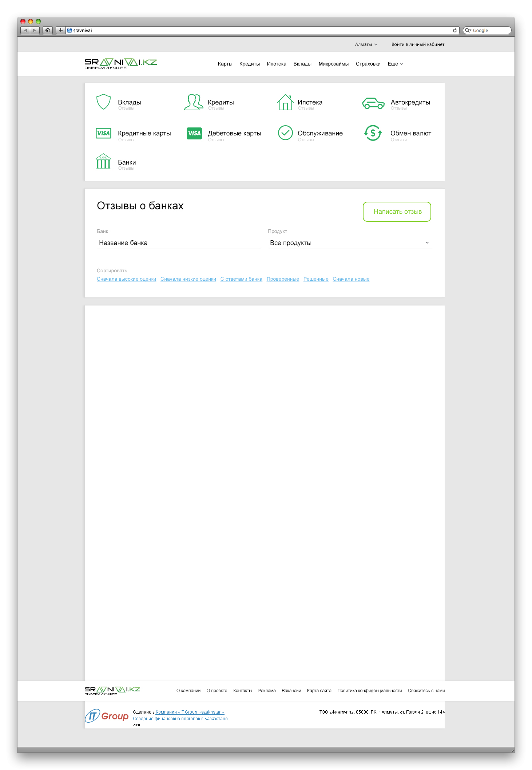Screen dimensions: 532x770
Task: Click the add bookmark plus button
Action: coord(60,30)
